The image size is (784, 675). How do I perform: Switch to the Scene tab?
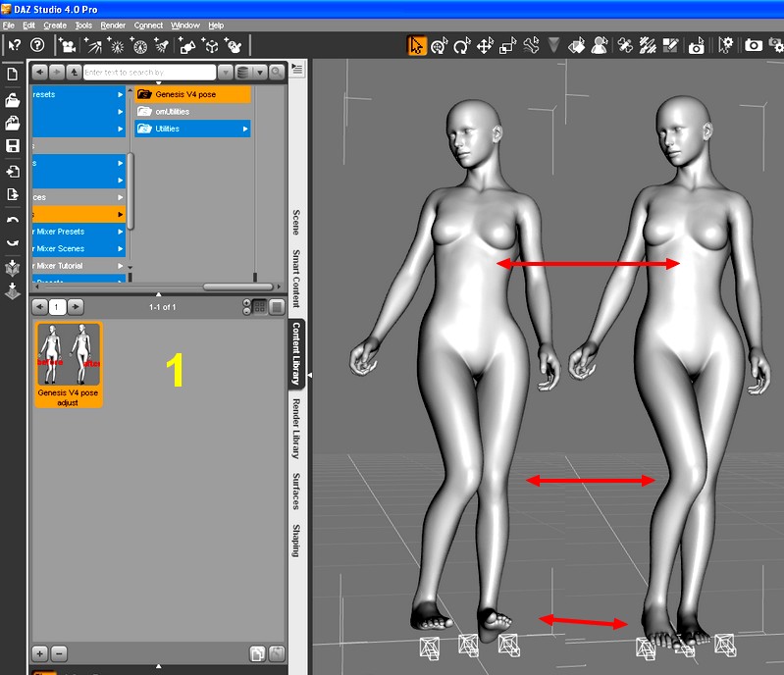pos(296,222)
